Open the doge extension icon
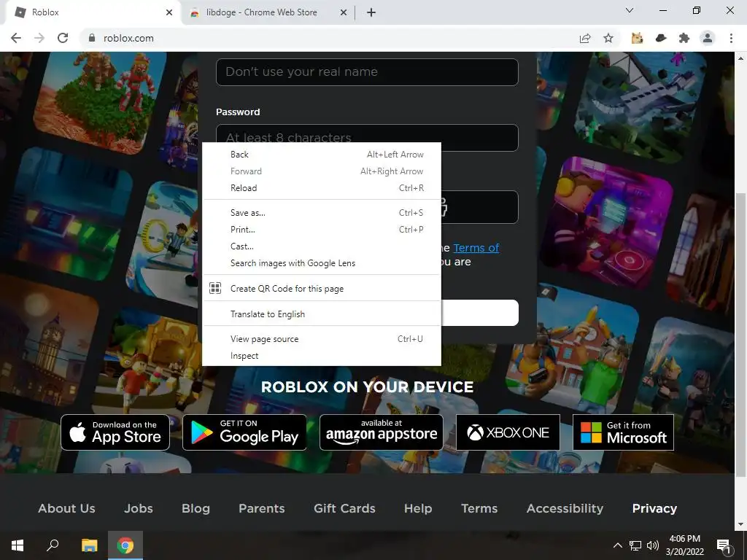The height and width of the screenshot is (560, 747). pyautogui.click(x=637, y=38)
